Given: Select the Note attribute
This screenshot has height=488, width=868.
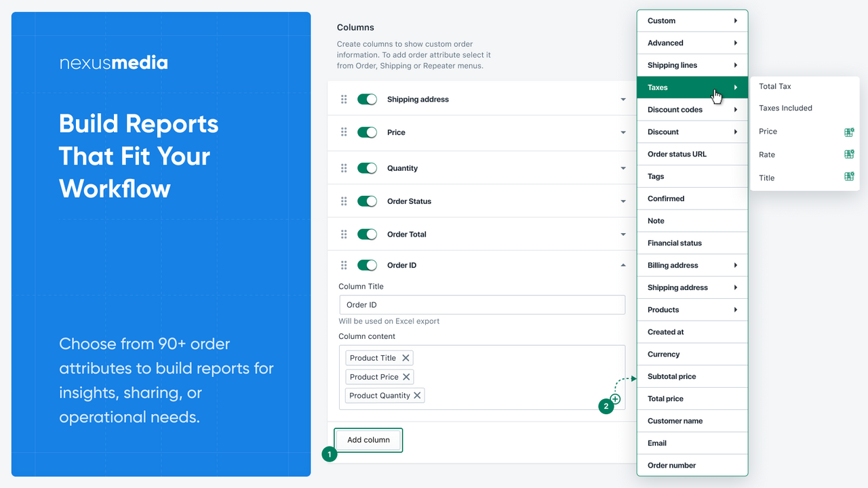Looking at the screenshot, I should point(692,221).
